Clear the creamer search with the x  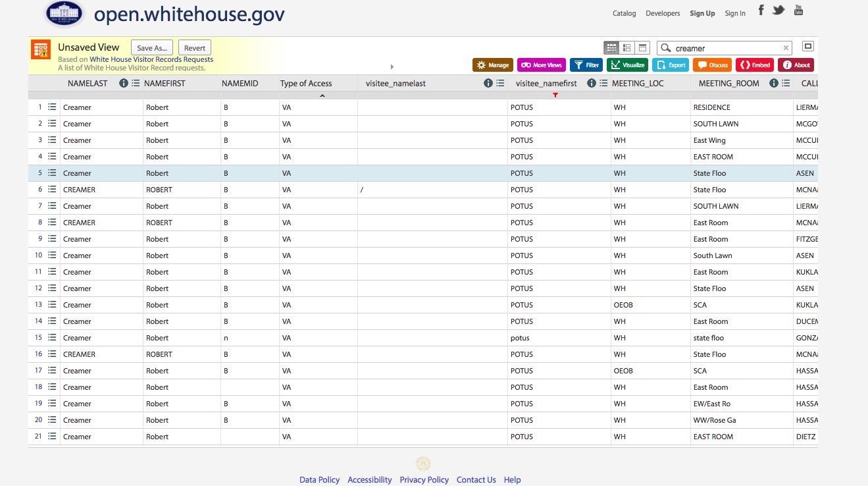click(x=786, y=48)
